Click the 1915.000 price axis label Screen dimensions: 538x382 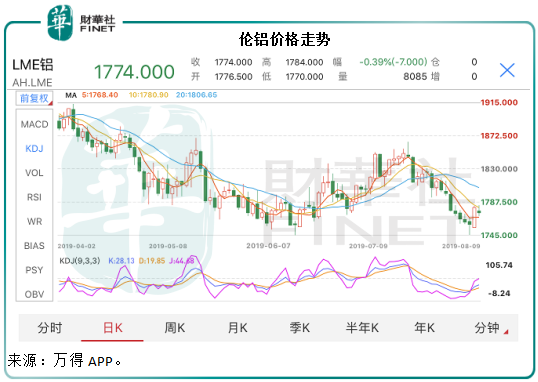point(499,102)
